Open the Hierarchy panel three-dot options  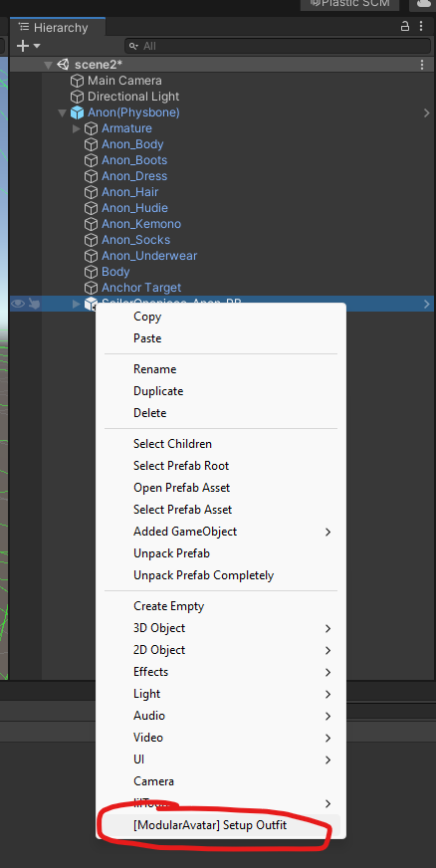point(422,27)
